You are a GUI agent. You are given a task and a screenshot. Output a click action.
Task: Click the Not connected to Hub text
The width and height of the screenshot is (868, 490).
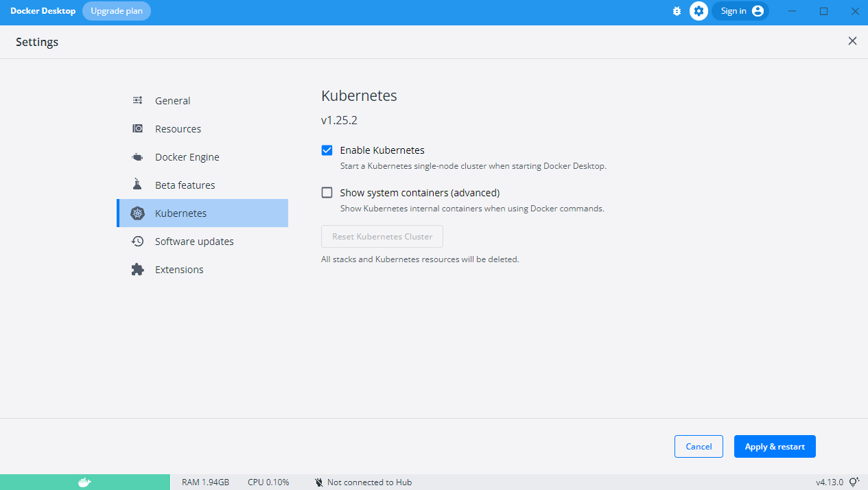(x=369, y=482)
